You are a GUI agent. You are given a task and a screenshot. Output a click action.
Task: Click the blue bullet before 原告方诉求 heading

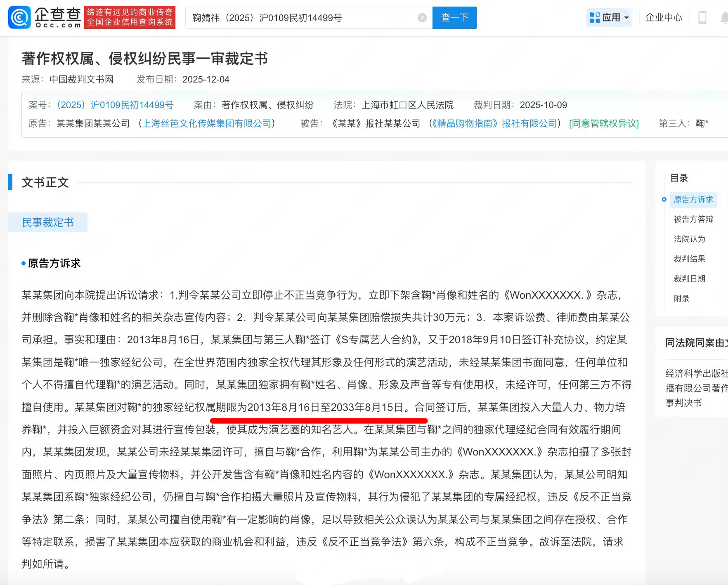click(24, 263)
